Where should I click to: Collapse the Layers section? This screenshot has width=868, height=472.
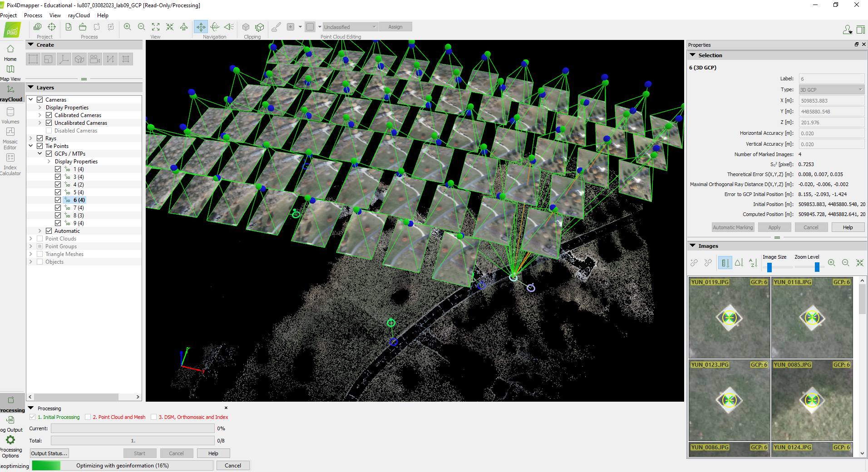[x=31, y=87]
